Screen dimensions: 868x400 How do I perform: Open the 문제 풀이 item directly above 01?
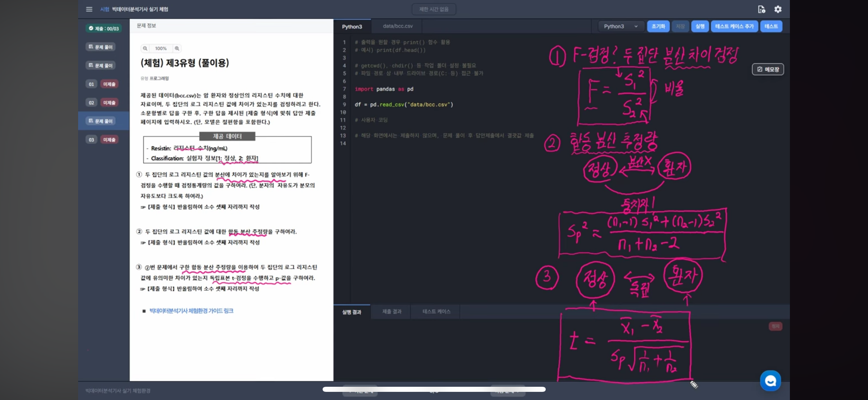click(x=101, y=65)
